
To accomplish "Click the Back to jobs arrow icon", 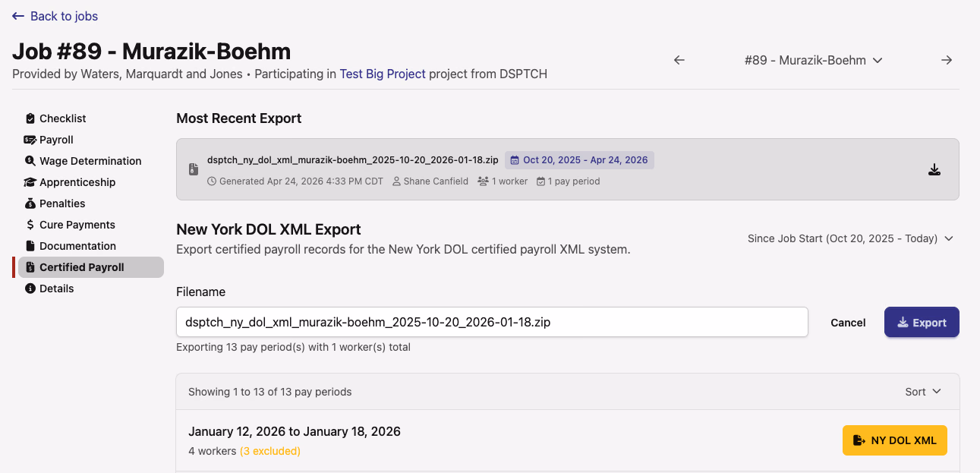I will tap(18, 16).
